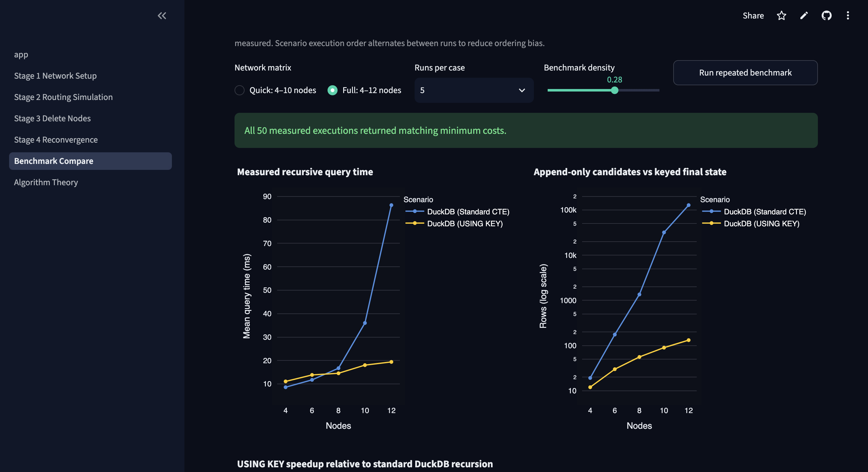The width and height of the screenshot is (868, 472).
Task: Click 'Rows (log scale)' axis title
Action: click(x=543, y=296)
